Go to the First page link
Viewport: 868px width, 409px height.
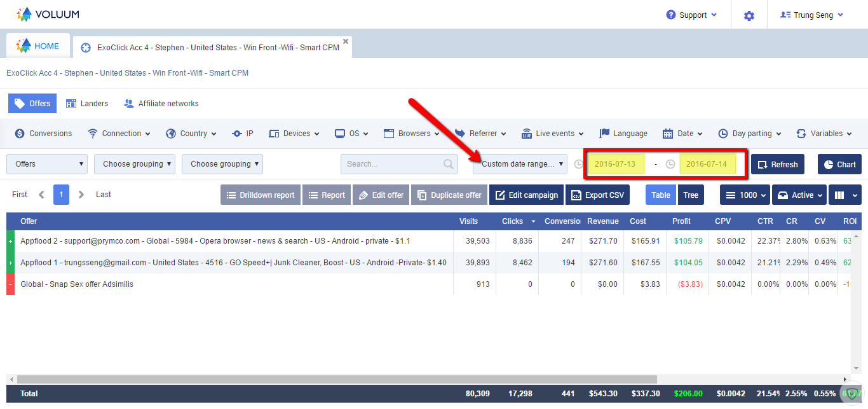[20, 195]
